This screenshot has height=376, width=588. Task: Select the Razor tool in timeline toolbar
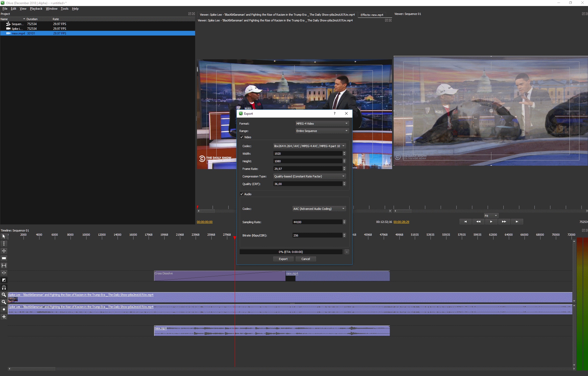click(x=4, y=258)
